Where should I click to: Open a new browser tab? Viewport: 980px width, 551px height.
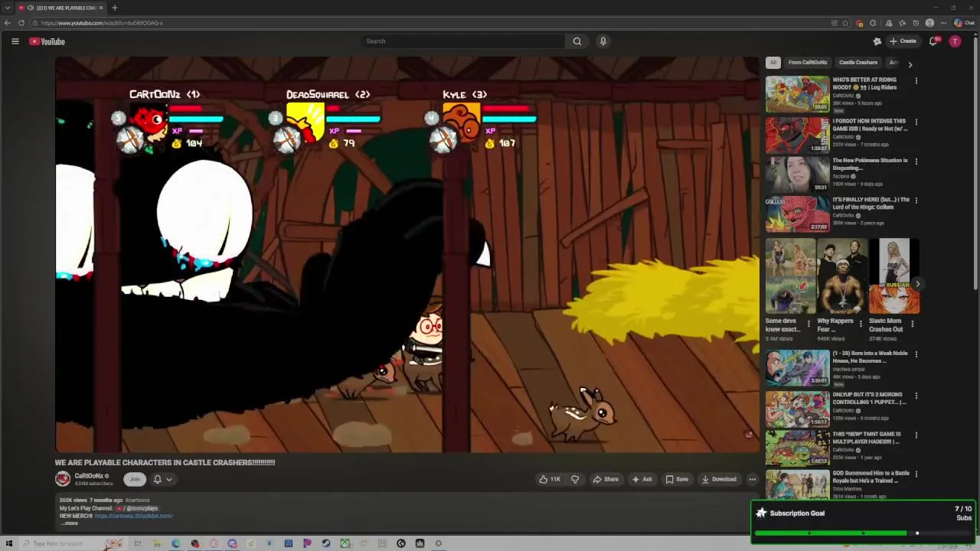(114, 8)
